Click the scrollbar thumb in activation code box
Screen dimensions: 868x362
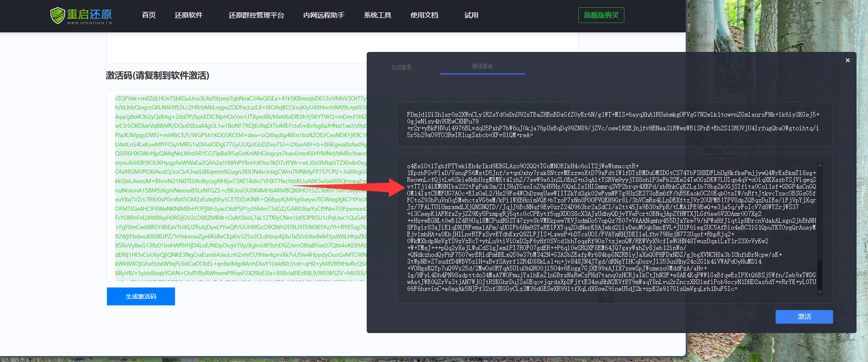(819, 275)
